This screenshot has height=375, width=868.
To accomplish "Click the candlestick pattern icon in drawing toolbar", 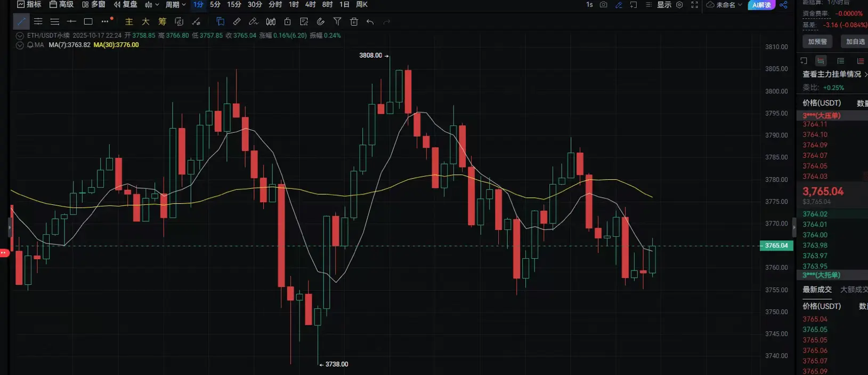I will [x=271, y=22].
